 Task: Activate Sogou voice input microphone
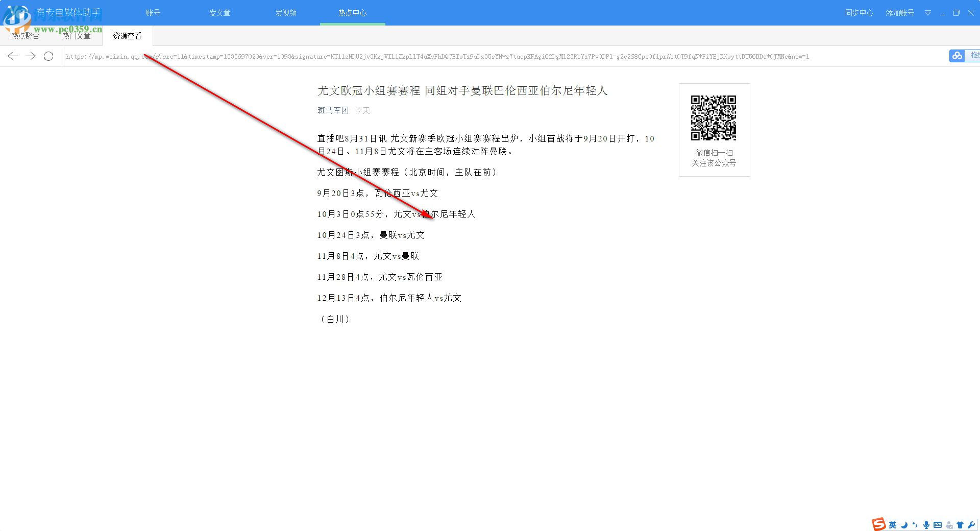click(x=926, y=525)
